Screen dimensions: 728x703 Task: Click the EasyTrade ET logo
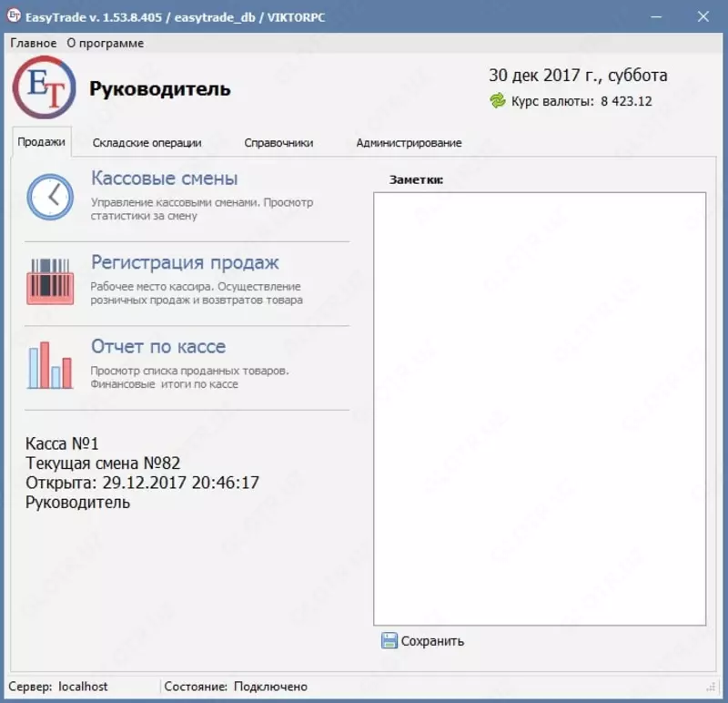[x=43, y=88]
